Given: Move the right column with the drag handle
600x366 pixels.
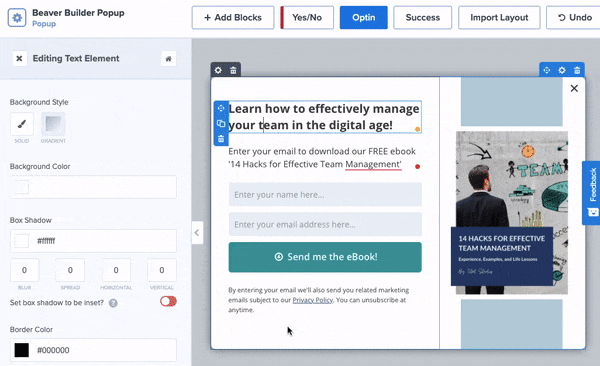Looking at the screenshot, I should 547,70.
